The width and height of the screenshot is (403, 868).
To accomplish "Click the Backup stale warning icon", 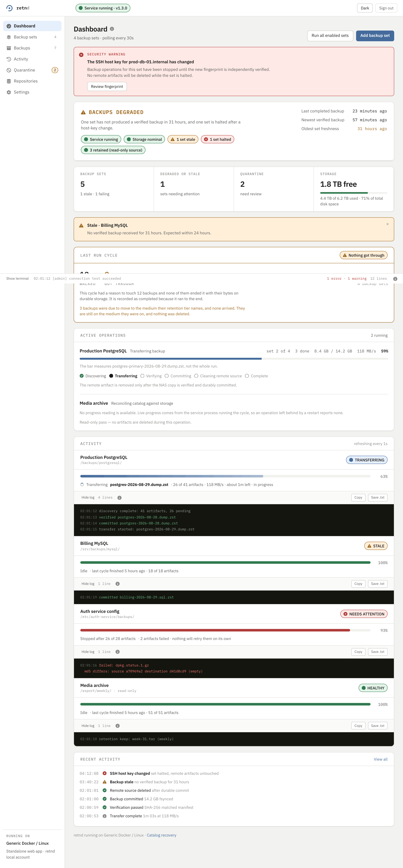I will pyautogui.click(x=105, y=782).
